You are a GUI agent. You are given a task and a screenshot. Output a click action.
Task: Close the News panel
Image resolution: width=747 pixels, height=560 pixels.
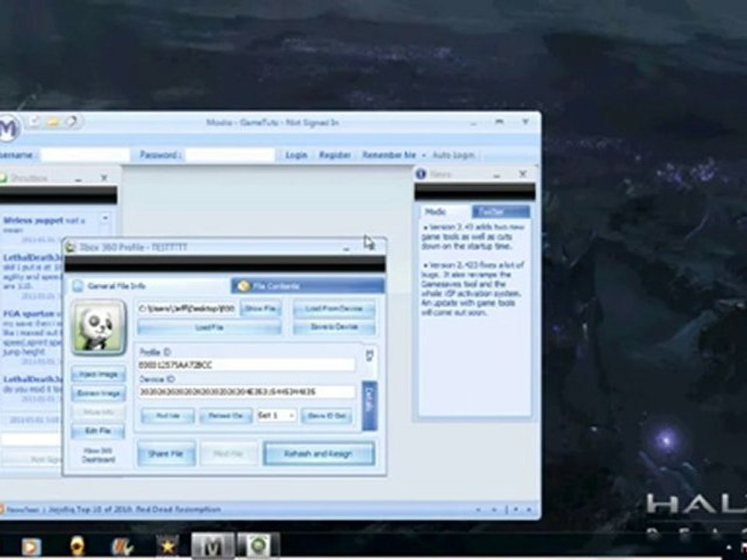click(x=523, y=174)
